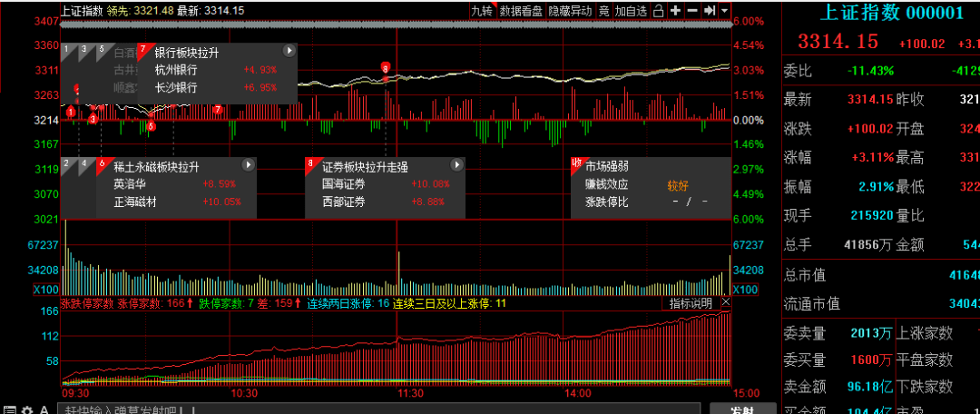This screenshot has height=414, width=980.
Task: Expand the collapsed event tab numbered 4
Action: click(x=86, y=165)
